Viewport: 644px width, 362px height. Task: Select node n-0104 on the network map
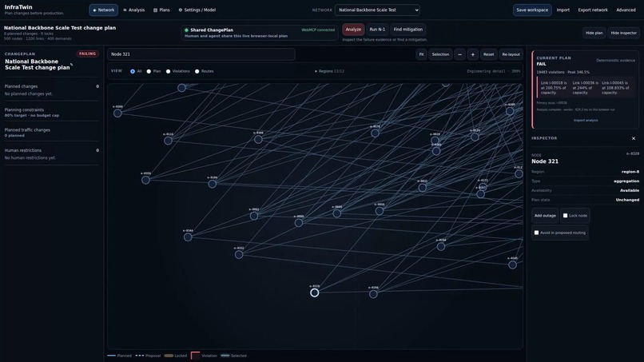(212, 184)
